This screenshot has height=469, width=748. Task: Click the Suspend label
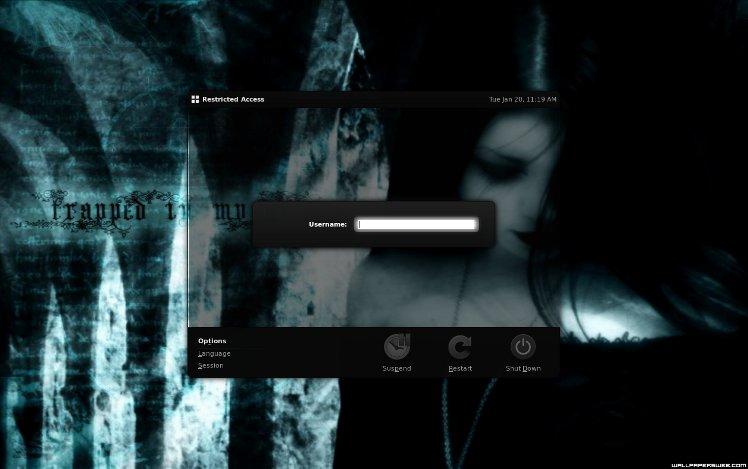pyautogui.click(x=396, y=368)
